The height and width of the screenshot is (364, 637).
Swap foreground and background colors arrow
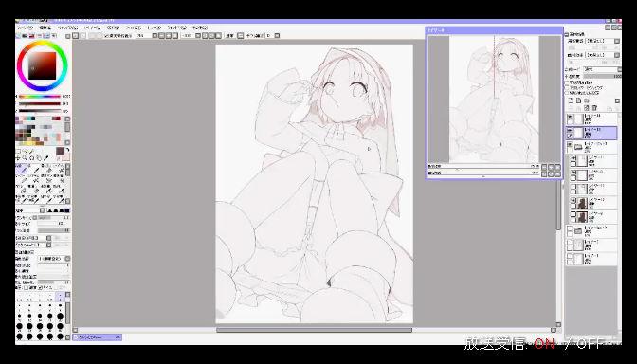(67, 151)
